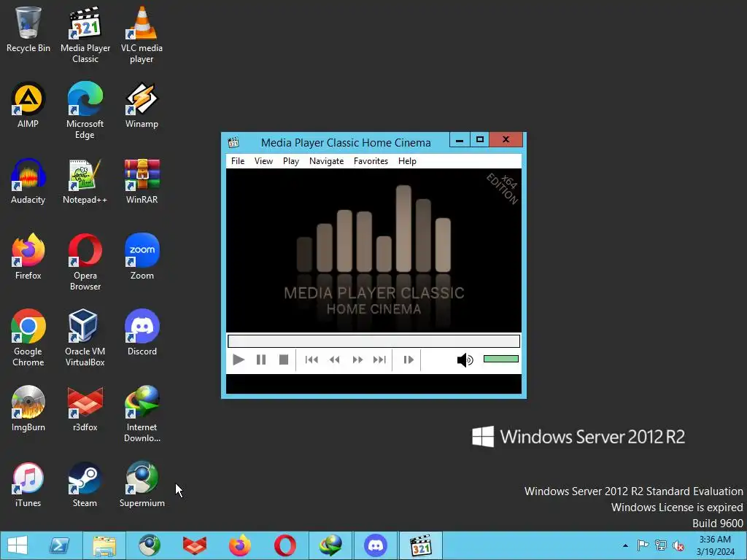Open r3dfox from the taskbar
Image resolution: width=747 pixels, height=560 pixels.
(195, 545)
